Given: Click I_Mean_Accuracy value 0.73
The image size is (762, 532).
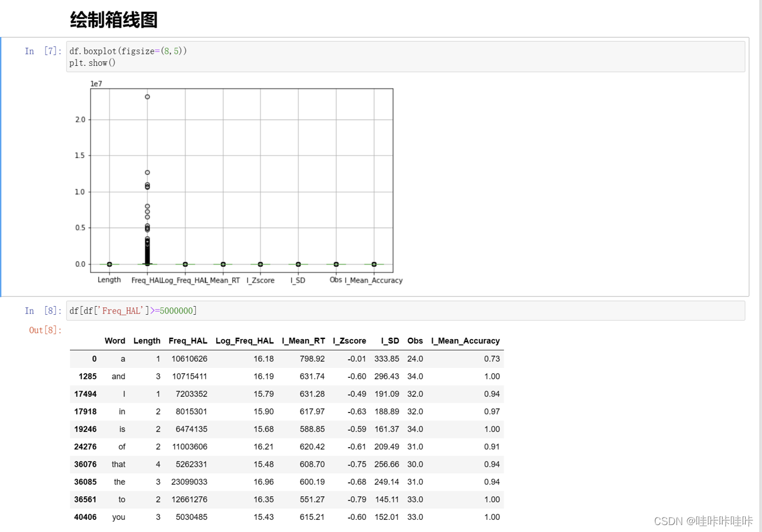Looking at the screenshot, I should 492,359.
